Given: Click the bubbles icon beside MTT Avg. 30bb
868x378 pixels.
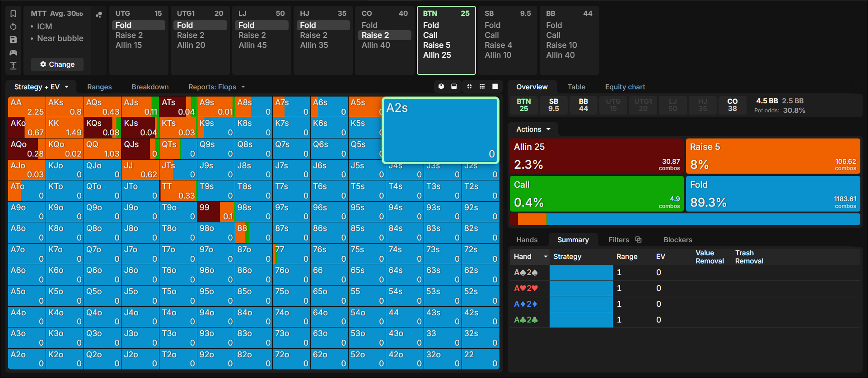Looking at the screenshot, I should point(99,14).
